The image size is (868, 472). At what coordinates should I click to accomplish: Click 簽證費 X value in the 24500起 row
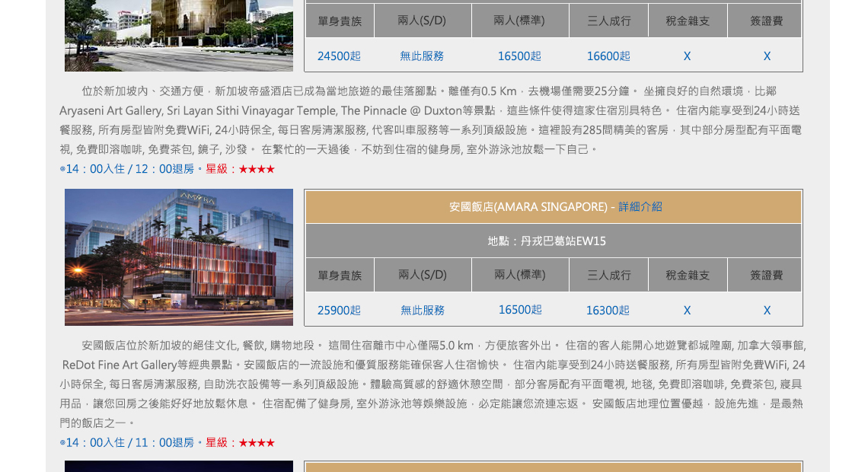click(x=767, y=56)
